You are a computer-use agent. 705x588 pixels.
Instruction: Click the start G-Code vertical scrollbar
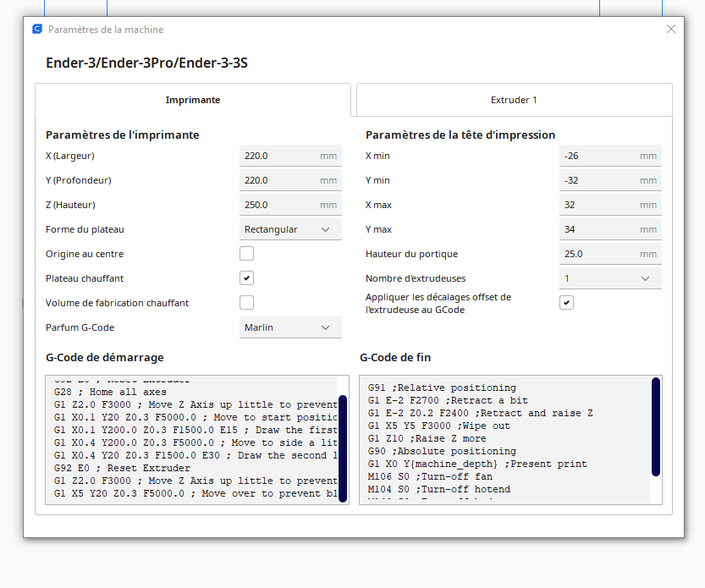click(343, 448)
